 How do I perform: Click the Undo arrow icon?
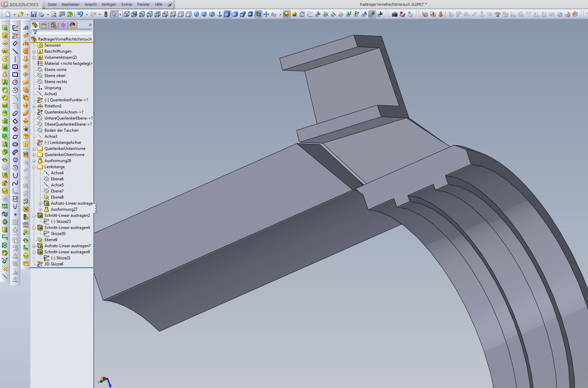(x=80, y=14)
